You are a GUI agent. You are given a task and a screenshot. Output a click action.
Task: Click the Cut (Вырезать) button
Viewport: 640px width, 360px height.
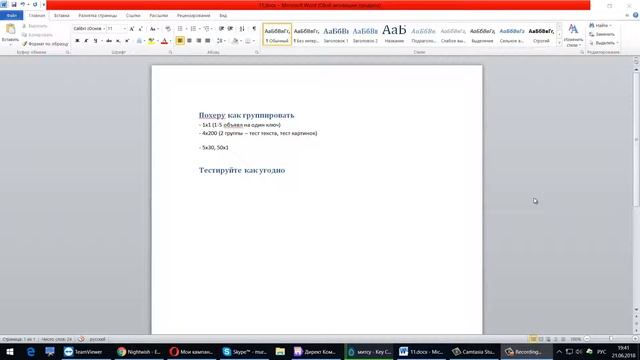[x=35, y=26]
